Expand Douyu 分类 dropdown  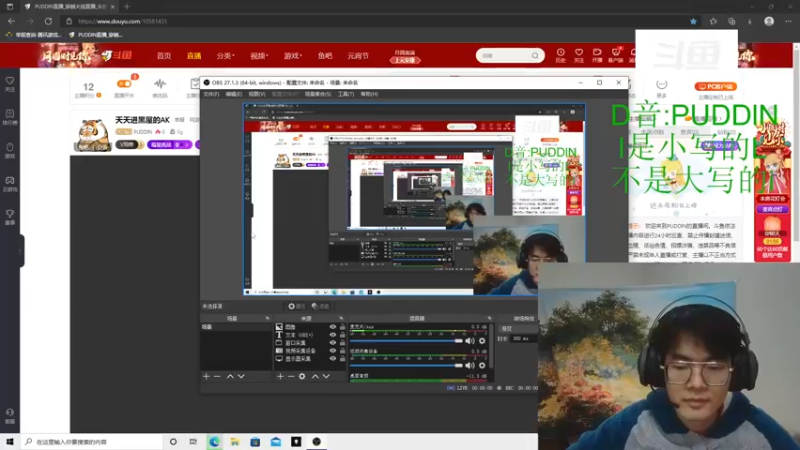pyautogui.click(x=225, y=56)
